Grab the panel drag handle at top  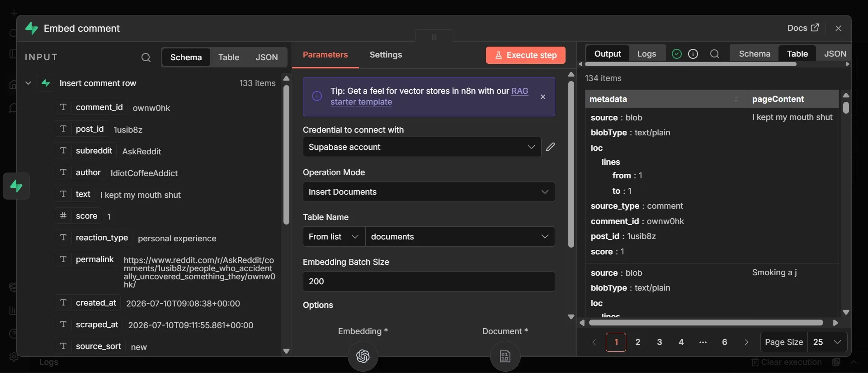click(434, 37)
